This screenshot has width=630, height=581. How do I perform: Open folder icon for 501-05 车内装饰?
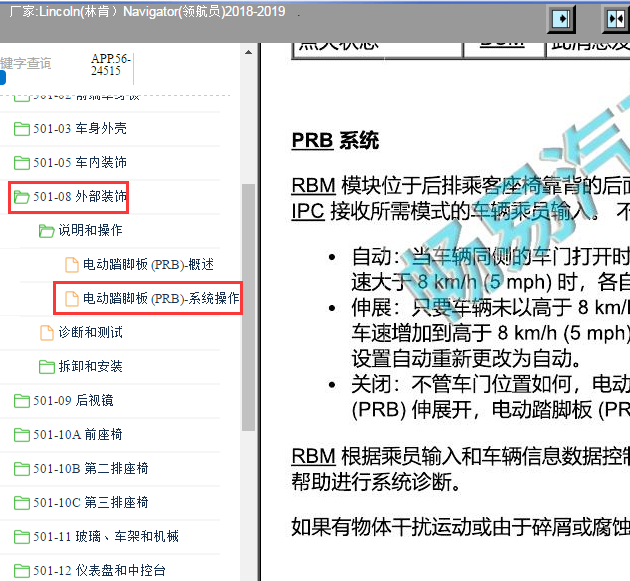tap(22, 163)
